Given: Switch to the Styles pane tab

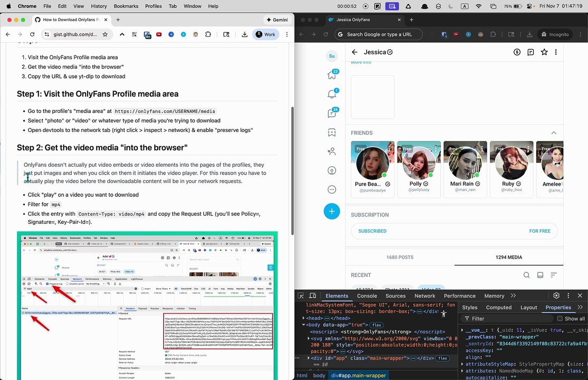Looking at the screenshot, I should tap(469, 307).
